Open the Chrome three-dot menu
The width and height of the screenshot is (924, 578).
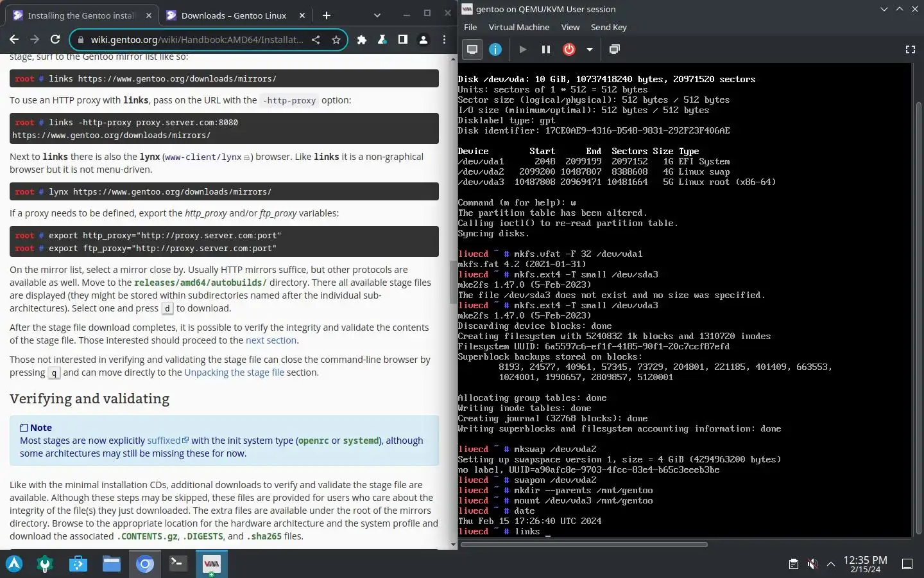point(444,40)
